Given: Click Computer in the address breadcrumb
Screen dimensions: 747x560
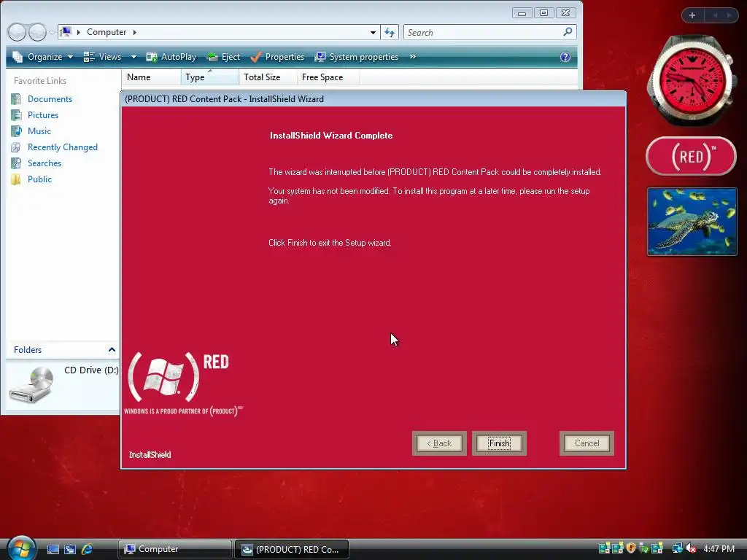Looking at the screenshot, I should tap(107, 32).
